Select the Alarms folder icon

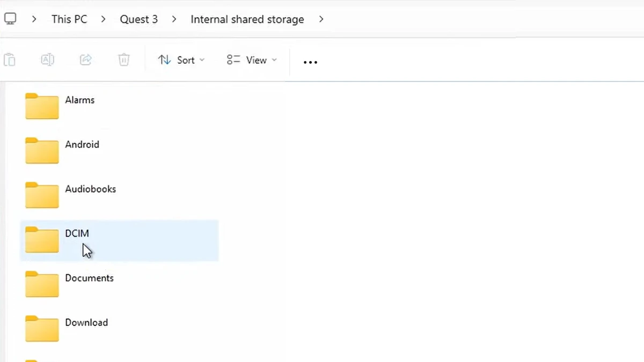point(42,106)
